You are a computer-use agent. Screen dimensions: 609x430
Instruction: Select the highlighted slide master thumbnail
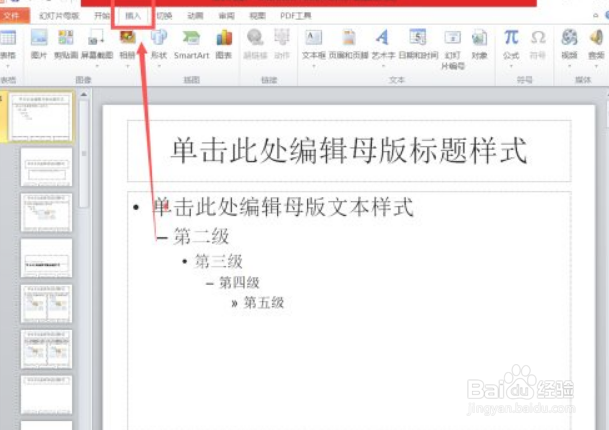tap(41, 117)
